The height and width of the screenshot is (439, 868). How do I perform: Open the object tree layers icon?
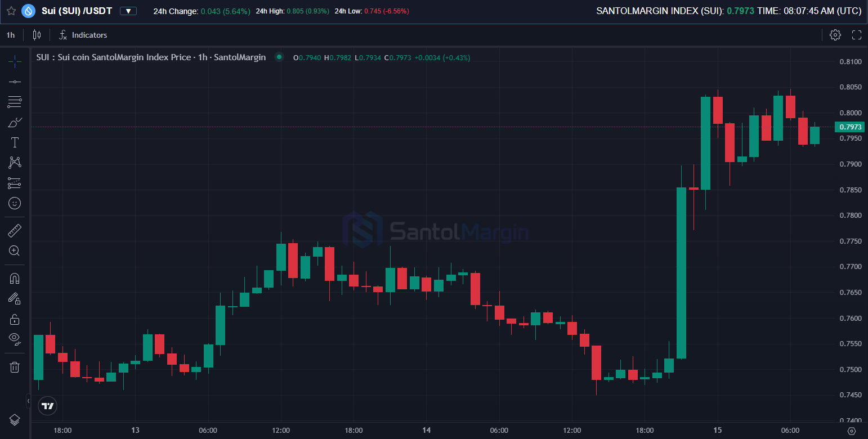(x=15, y=420)
